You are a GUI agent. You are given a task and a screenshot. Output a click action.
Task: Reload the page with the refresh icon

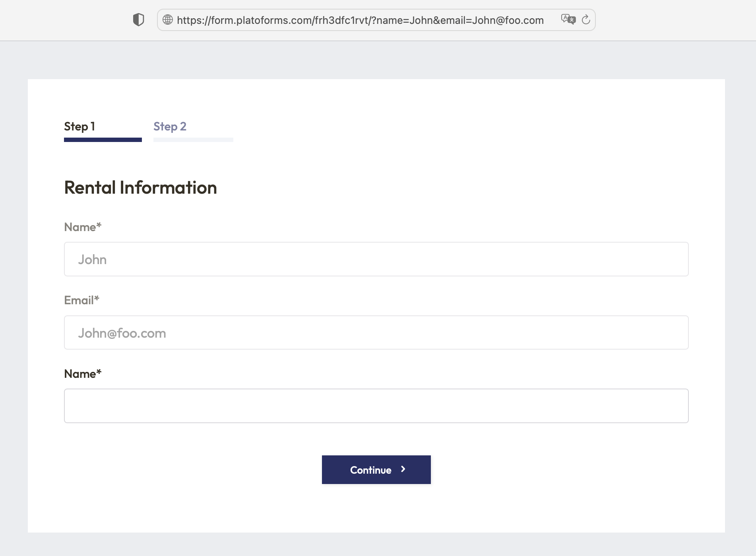tap(586, 20)
